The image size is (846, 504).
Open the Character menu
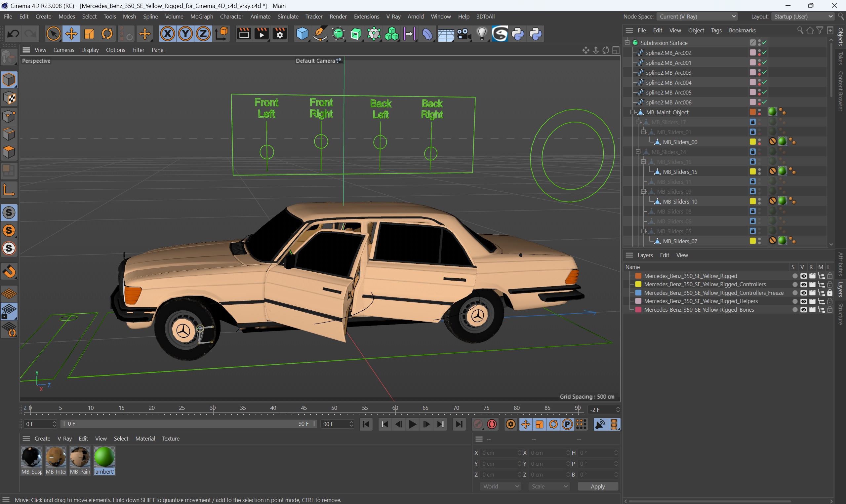[232, 16]
